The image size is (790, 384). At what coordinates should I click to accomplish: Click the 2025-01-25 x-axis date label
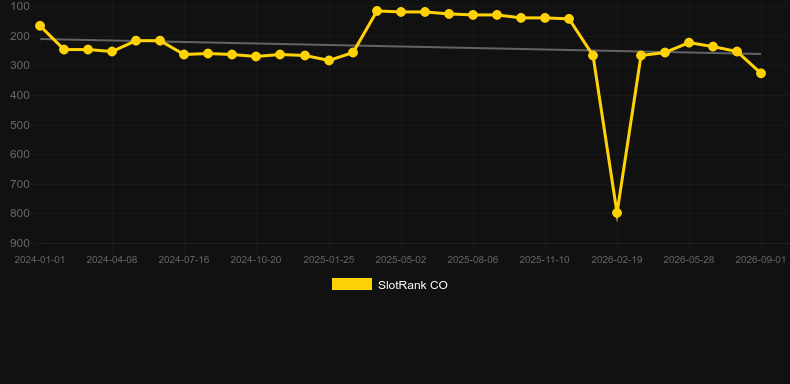tap(329, 260)
